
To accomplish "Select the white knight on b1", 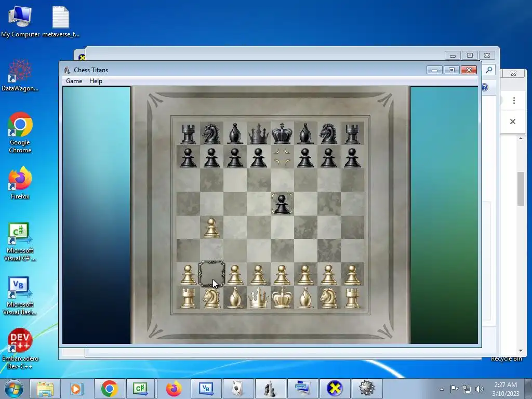I will pyautogui.click(x=211, y=298).
